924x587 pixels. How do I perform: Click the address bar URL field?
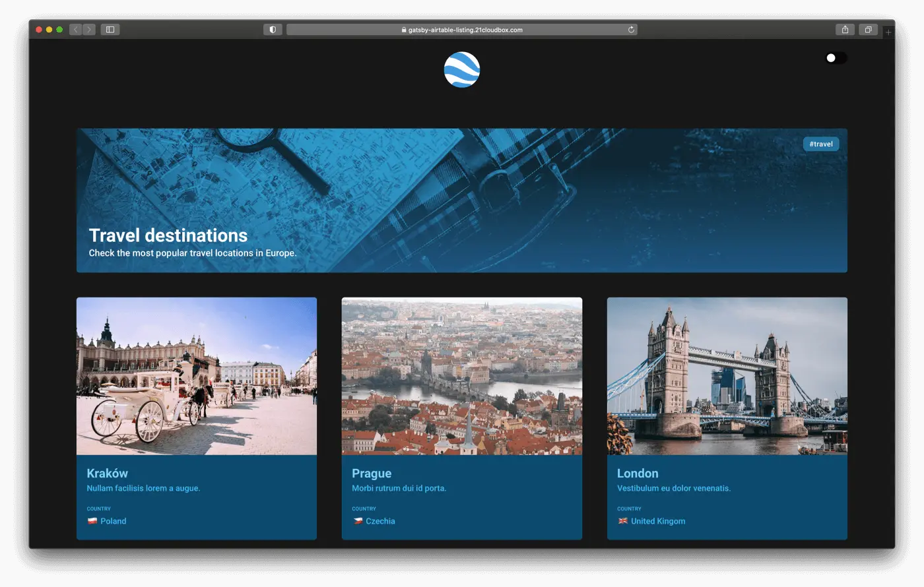(x=461, y=30)
